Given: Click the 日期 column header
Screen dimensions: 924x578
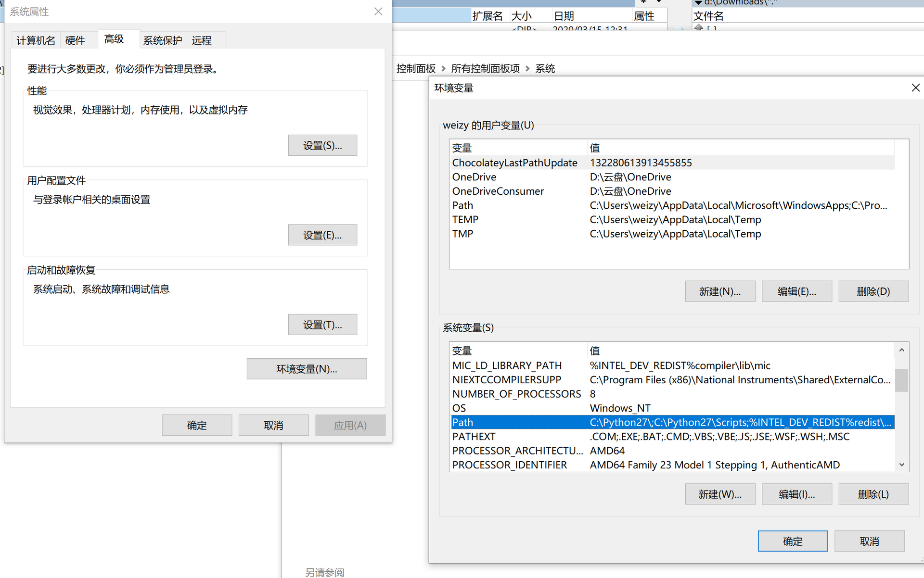Looking at the screenshot, I should 564,16.
